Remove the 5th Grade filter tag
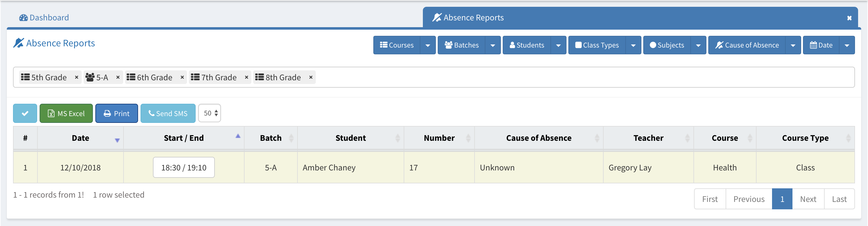 point(76,77)
